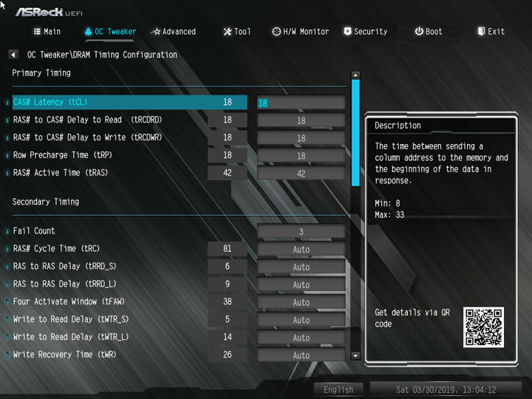Select the Four Activate Window label
This screenshot has height=399, width=532.
(x=69, y=301)
